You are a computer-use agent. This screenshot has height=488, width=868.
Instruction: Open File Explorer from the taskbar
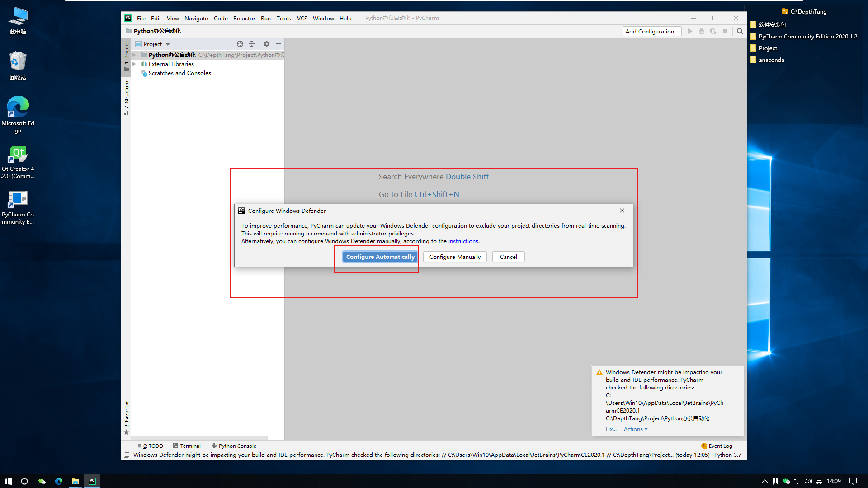[75, 481]
